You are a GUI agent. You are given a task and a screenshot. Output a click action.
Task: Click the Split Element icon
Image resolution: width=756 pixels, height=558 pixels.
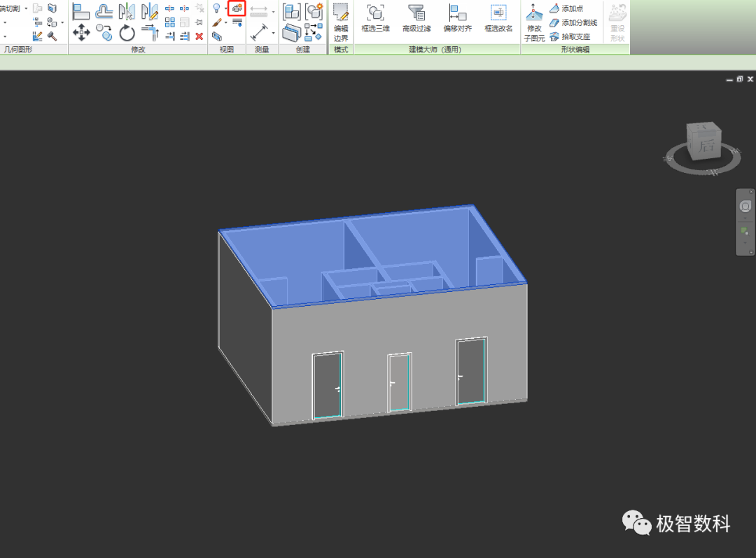tap(169, 8)
